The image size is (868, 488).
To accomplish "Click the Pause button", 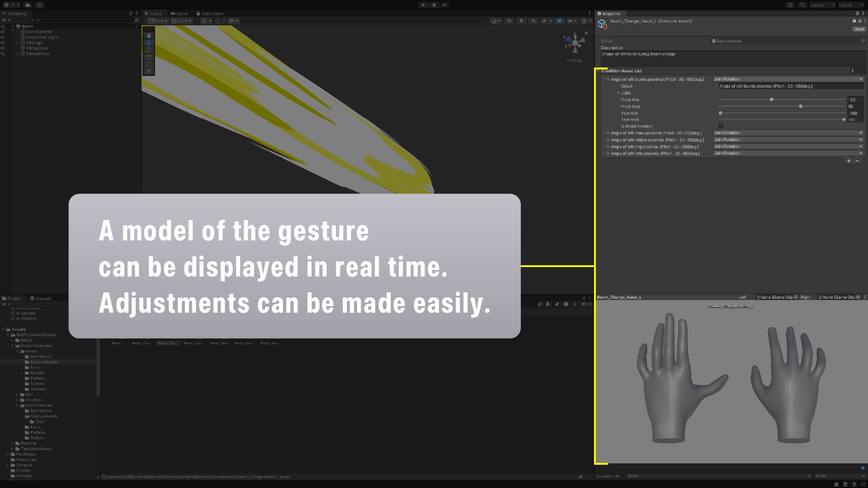I will tap(434, 5).
